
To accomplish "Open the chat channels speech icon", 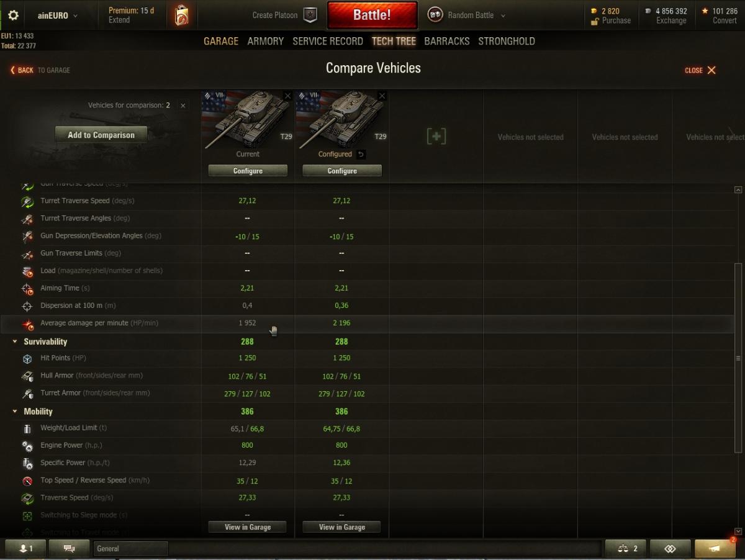I will click(69, 549).
